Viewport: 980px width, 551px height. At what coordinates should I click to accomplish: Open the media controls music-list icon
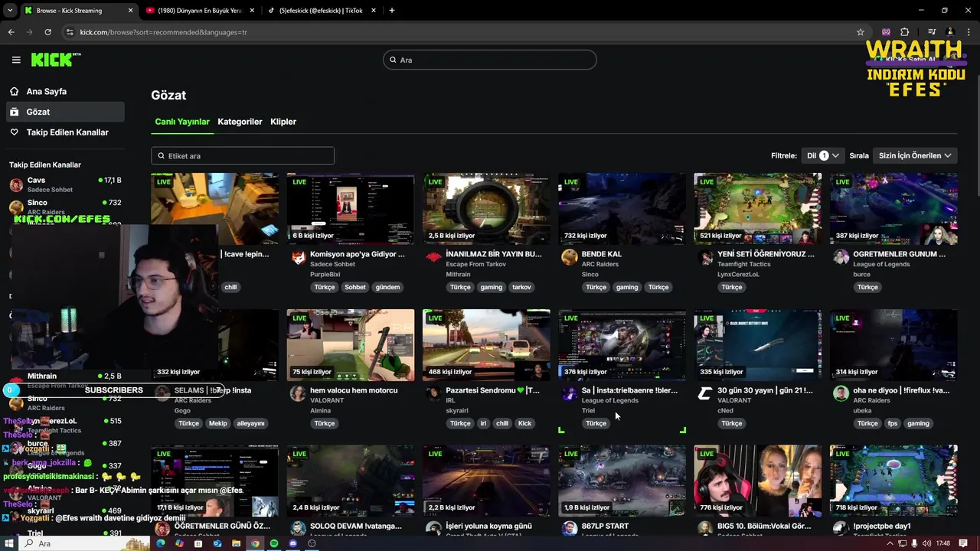(x=931, y=32)
